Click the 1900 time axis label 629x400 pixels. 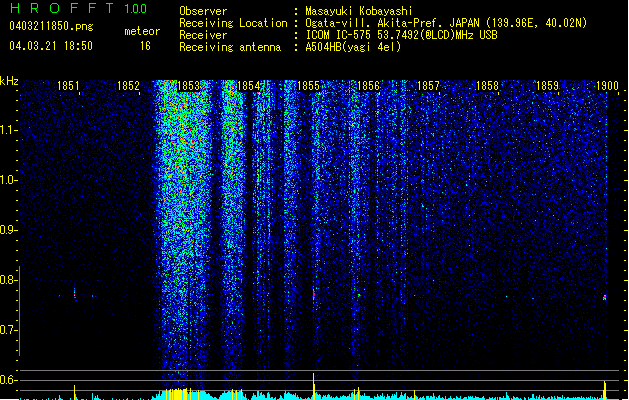click(x=607, y=86)
